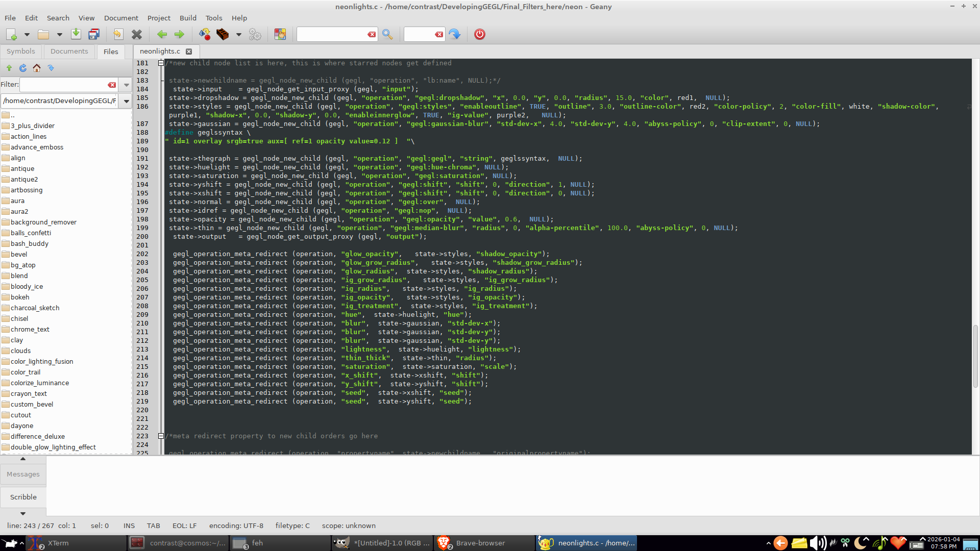Open the Document menu

tap(121, 18)
